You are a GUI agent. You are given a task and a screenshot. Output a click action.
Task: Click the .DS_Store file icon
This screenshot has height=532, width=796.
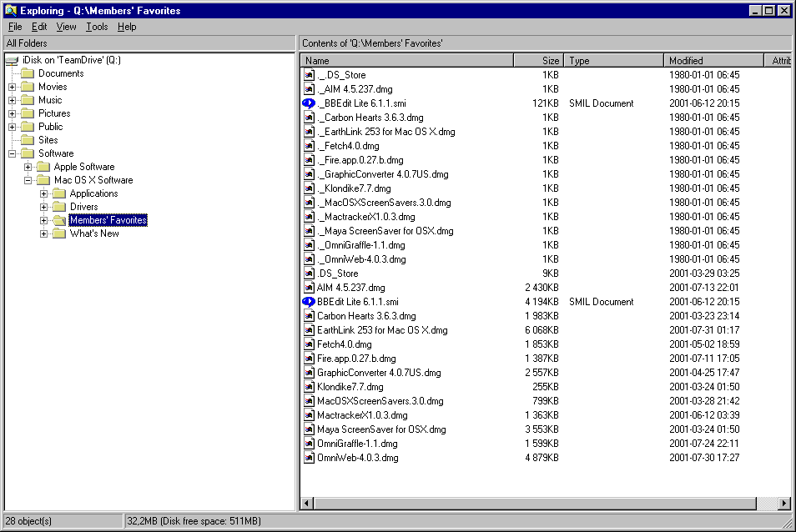tap(309, 274)
